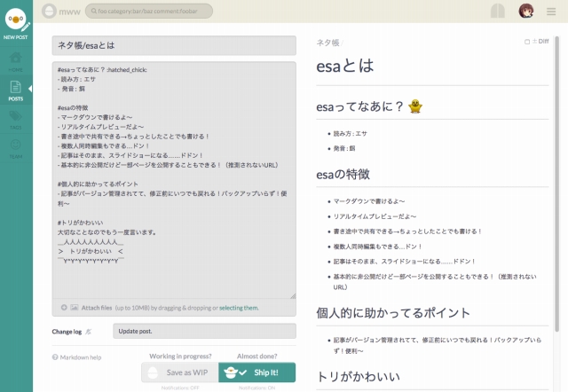Click preview heading 'トリがかわいい'

click(x=359, y=377)
